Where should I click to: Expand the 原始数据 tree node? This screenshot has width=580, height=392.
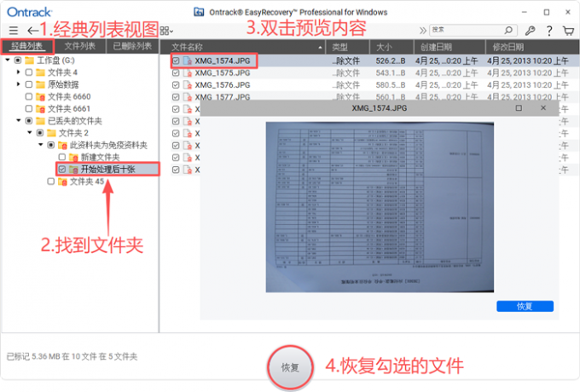pyautogui.click(x=18, y=84)
